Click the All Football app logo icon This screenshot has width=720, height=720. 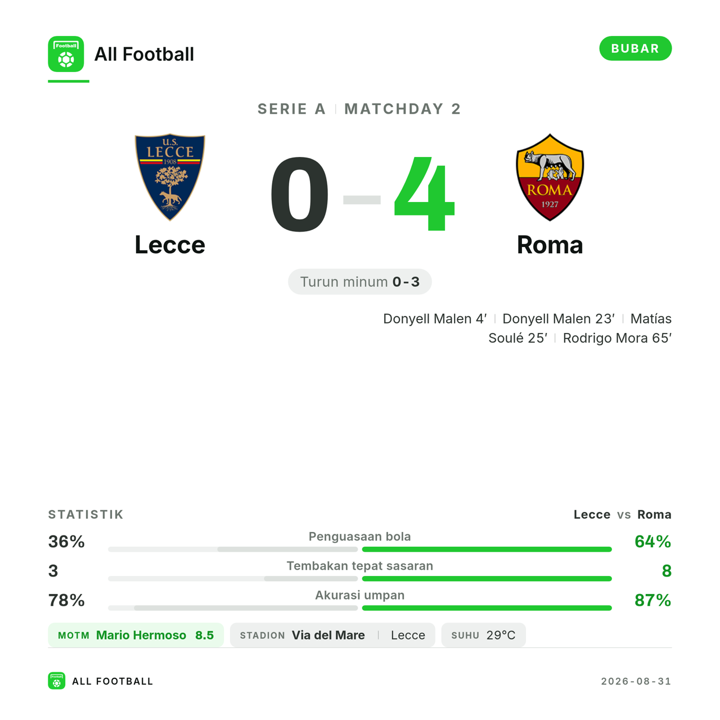click(x=66, y=54)
